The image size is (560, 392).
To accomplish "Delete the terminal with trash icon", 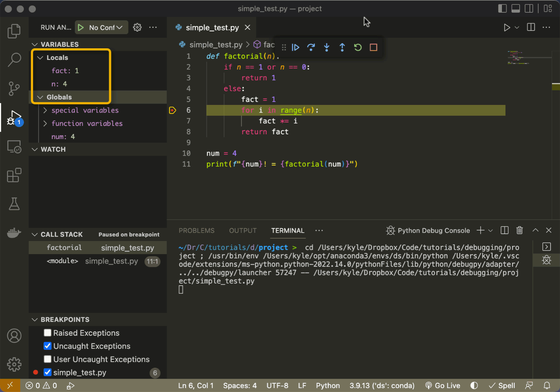I will [520, 230].
